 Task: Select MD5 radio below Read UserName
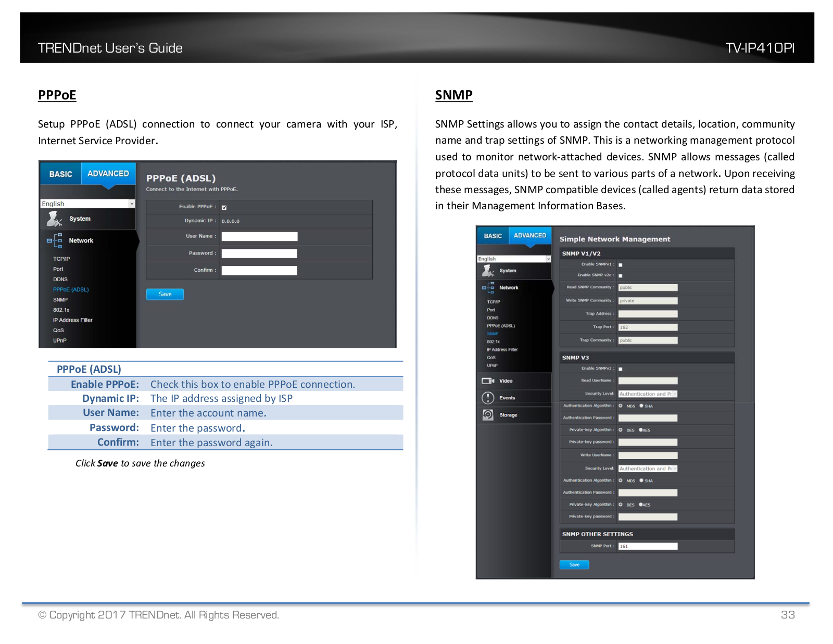coord(621,406)
